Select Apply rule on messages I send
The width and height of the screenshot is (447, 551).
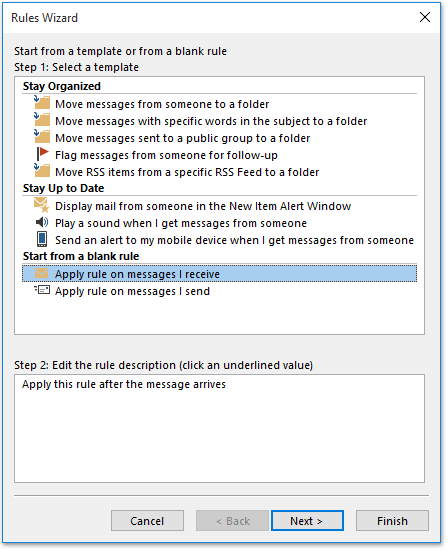(132, 291)
